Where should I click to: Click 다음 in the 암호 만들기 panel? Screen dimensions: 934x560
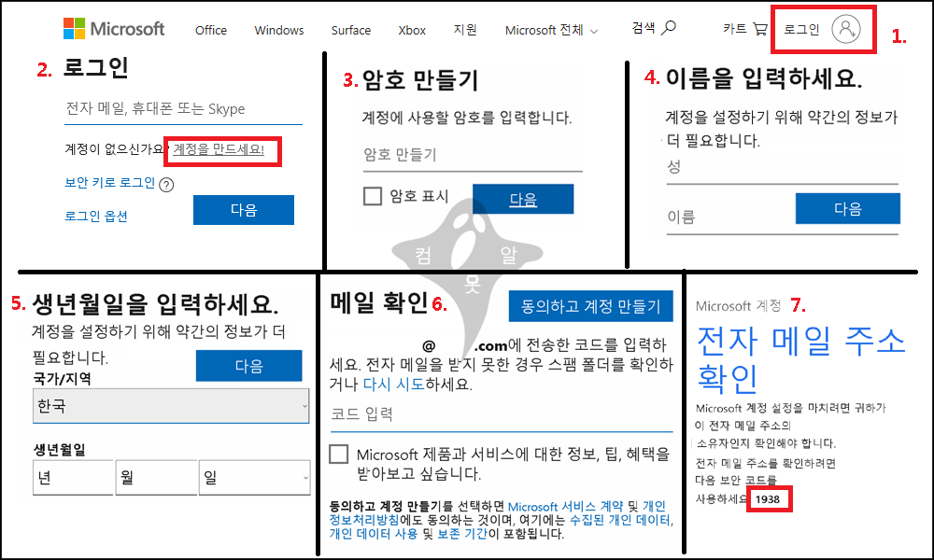523,199
